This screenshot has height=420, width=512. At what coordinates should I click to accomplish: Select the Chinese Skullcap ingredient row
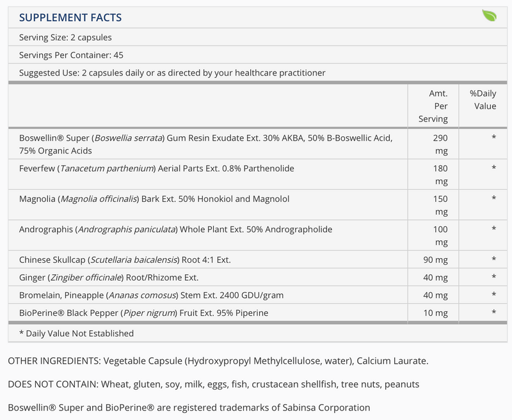click(x=124, y=260)
